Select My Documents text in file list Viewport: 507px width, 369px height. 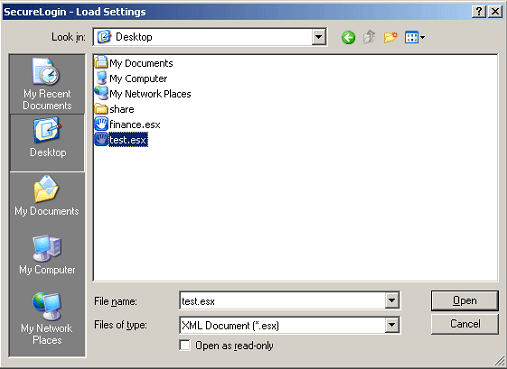point(141,63)
